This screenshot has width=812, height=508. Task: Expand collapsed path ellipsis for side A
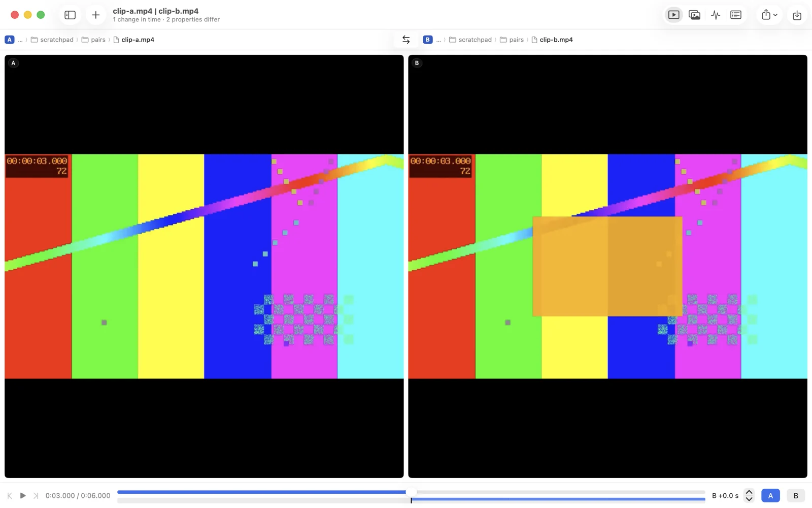(x=20, y=40)
